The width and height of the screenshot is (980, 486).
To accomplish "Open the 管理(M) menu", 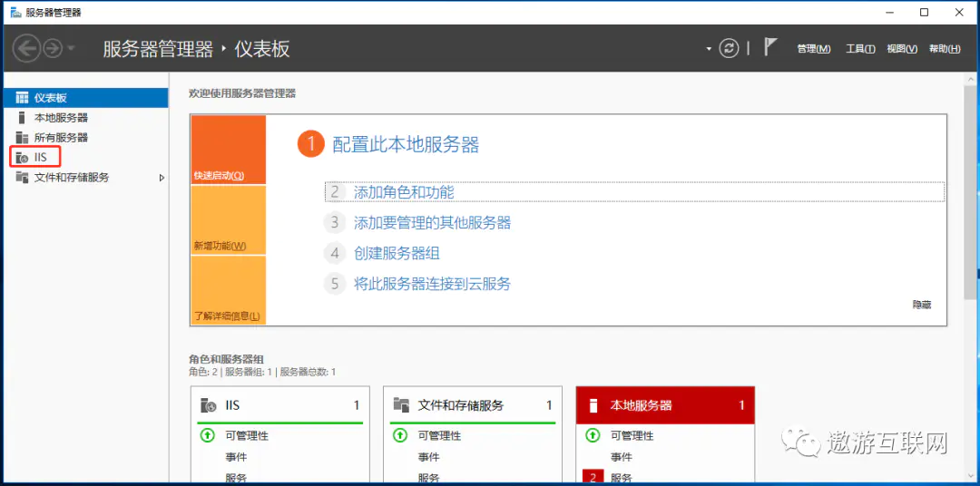I will 814,49.
